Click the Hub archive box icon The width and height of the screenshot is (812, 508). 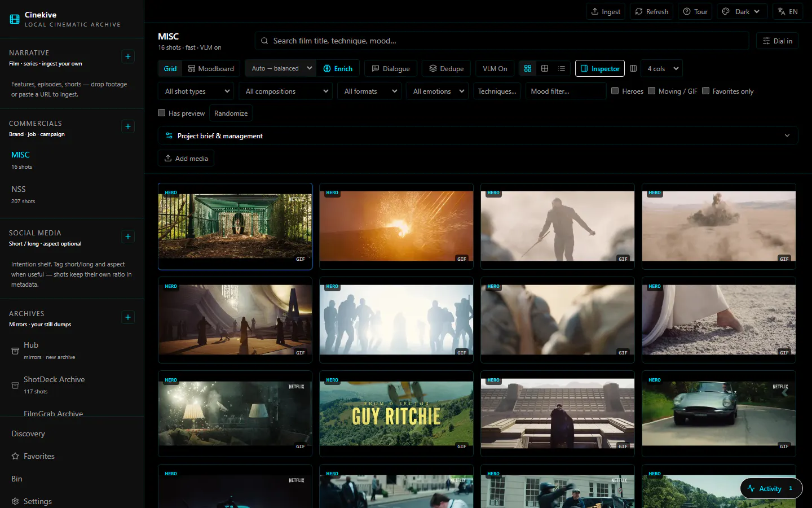click(15, 351)
